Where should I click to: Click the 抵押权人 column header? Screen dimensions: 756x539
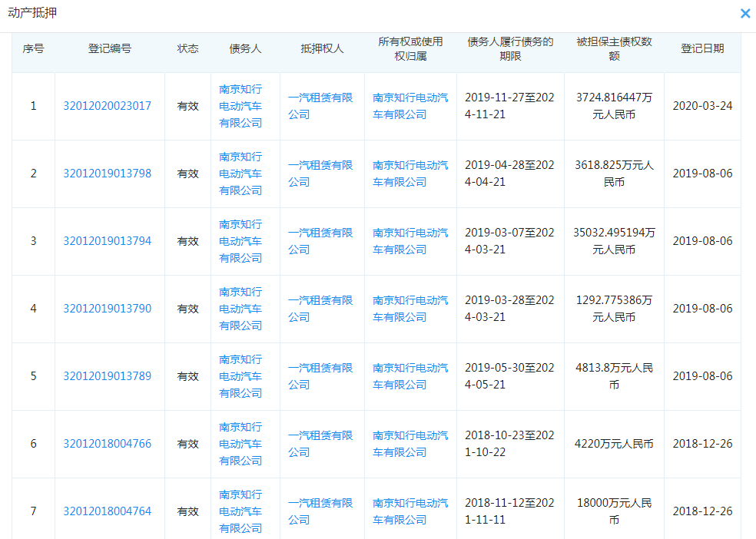click(322, 48)
